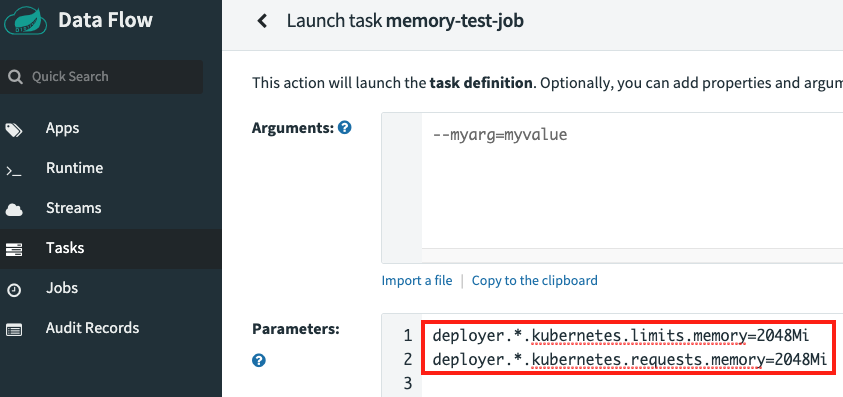Click the Apps tags icon
This screenshot has height=397, width=843.
tap(14, 130)
